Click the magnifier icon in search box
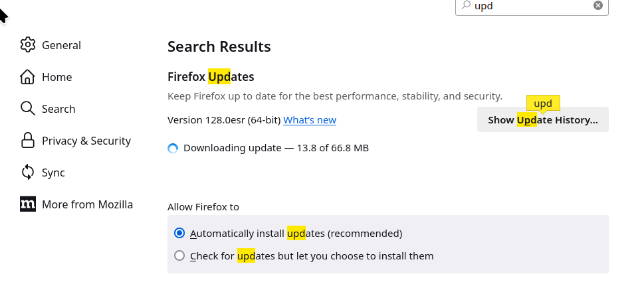644x284 pixels. tap(466, 5)
